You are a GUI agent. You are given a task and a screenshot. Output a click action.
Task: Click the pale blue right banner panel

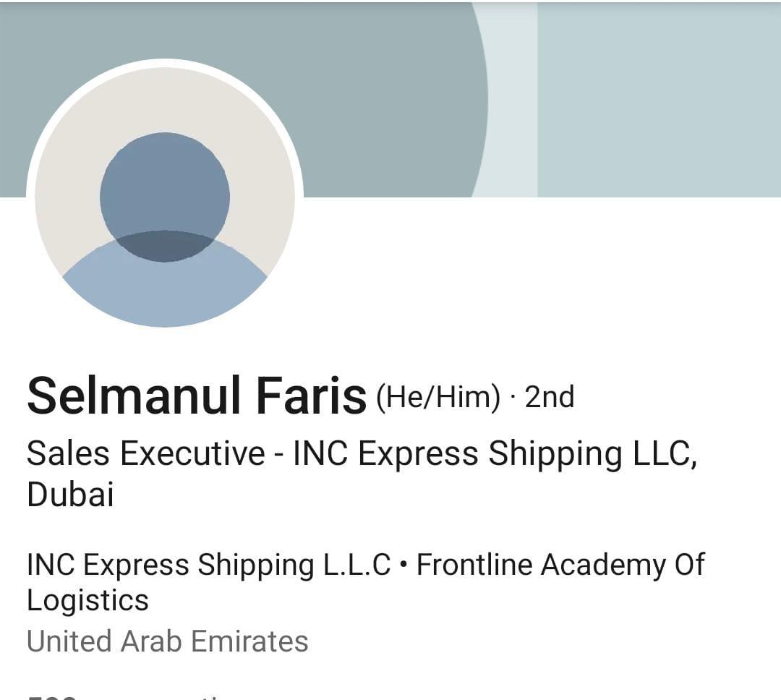point(660,100)
